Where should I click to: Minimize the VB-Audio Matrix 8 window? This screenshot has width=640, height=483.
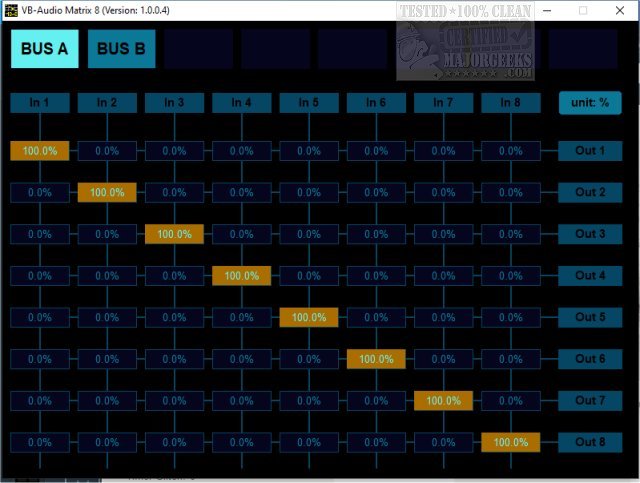[x=547, y=11]
